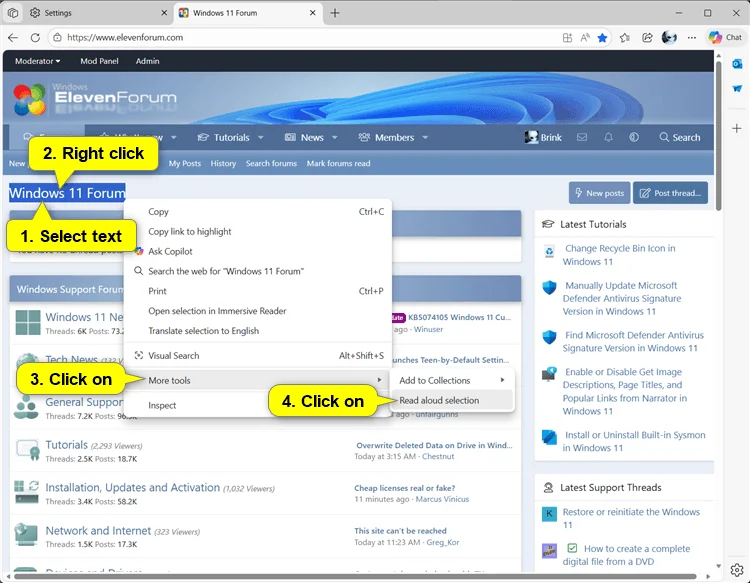Choose Print from context menu
Viewport: 750px width, 583px height.
click(258, 291)
